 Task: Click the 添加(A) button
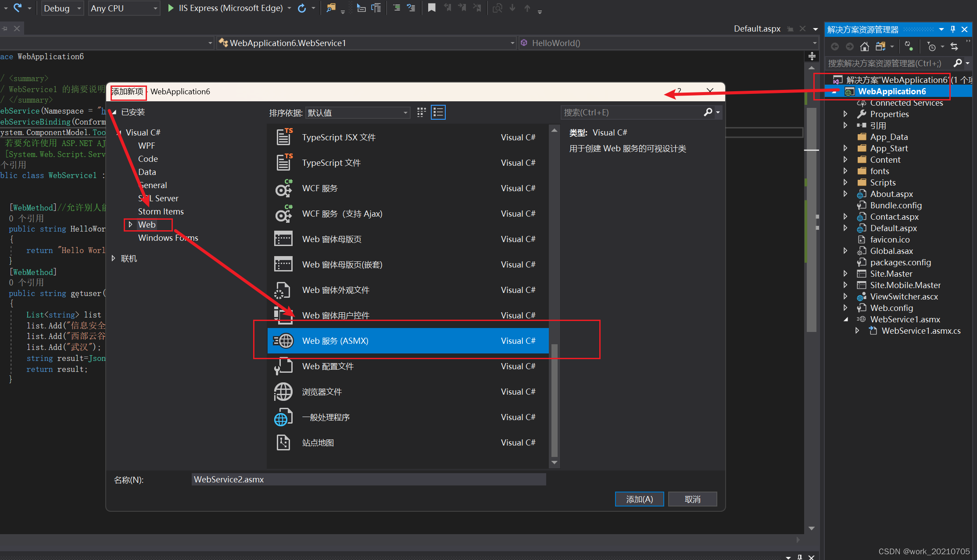(x=639, y=499)
